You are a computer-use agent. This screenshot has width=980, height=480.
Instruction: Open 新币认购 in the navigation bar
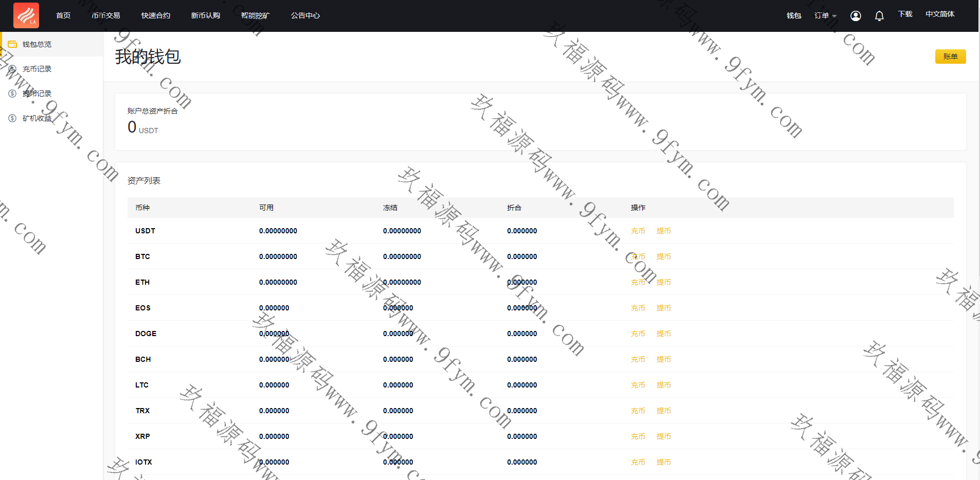click(x=206, y=15)
